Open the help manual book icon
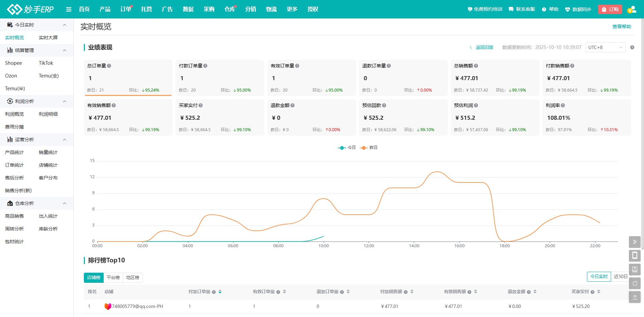Image resolution: width=644 pixels, height=317 pixels. point(635,269)
